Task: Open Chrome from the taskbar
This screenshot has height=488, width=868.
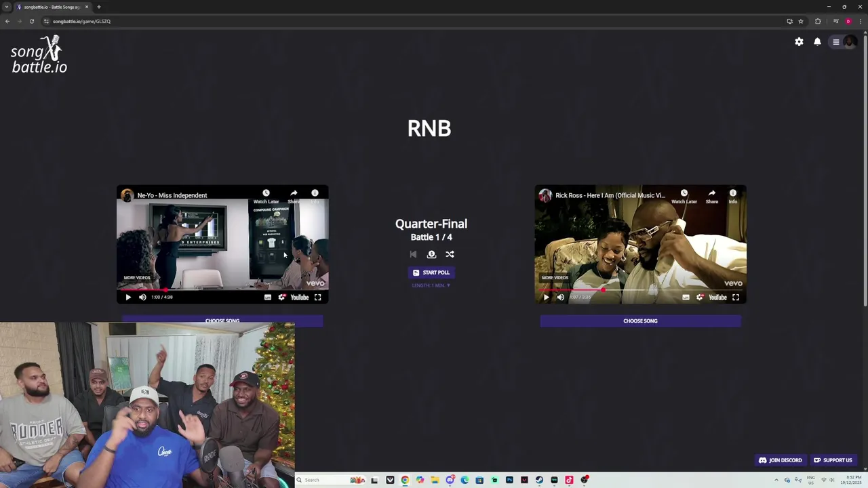Action: tap(405, 480)
